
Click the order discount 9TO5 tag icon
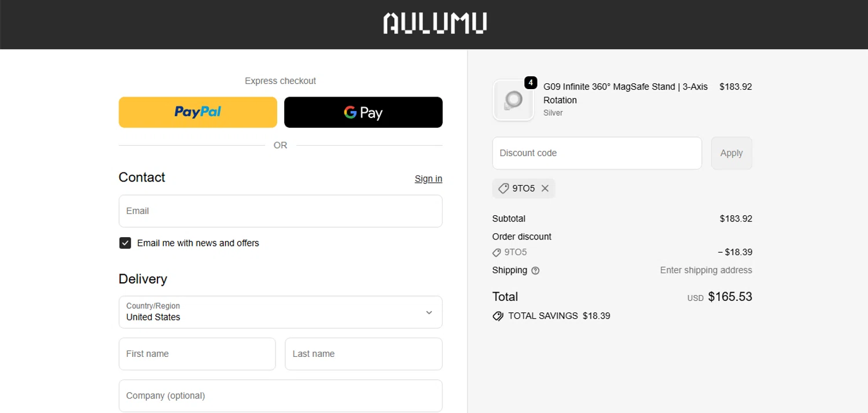pos(496,253)
